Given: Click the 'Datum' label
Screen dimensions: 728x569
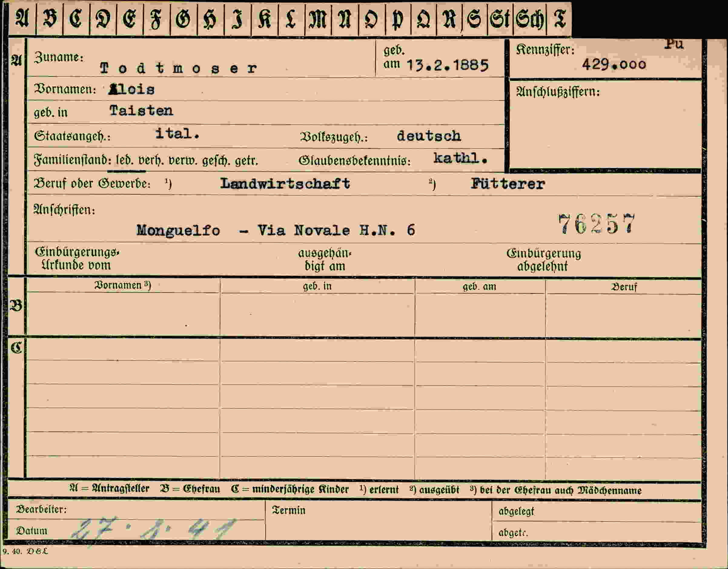Looking at the screenshot, I should [32, 531].
